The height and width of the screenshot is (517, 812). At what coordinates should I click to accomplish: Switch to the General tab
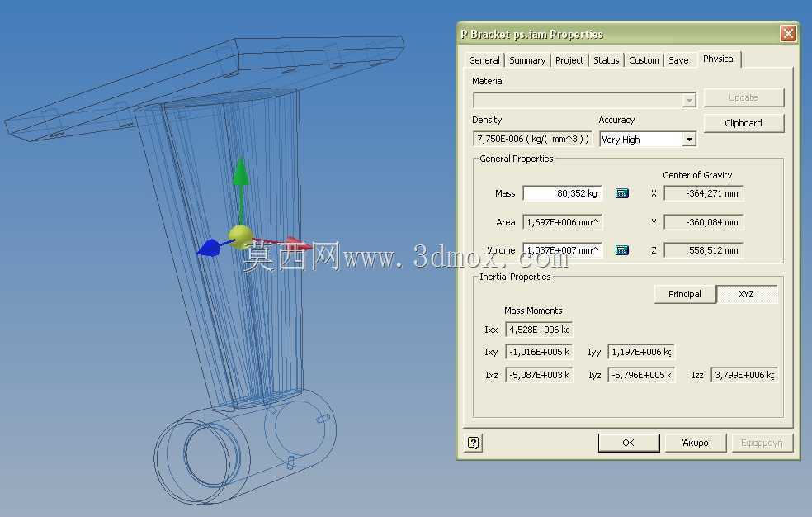pyautogui.click(x=484, y=60)
